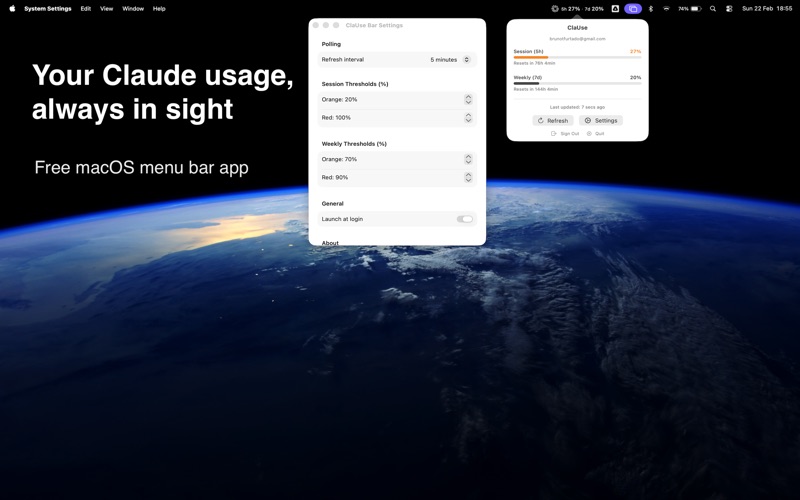Click Sign Out in the ClaUse popover

pos(565,134)
